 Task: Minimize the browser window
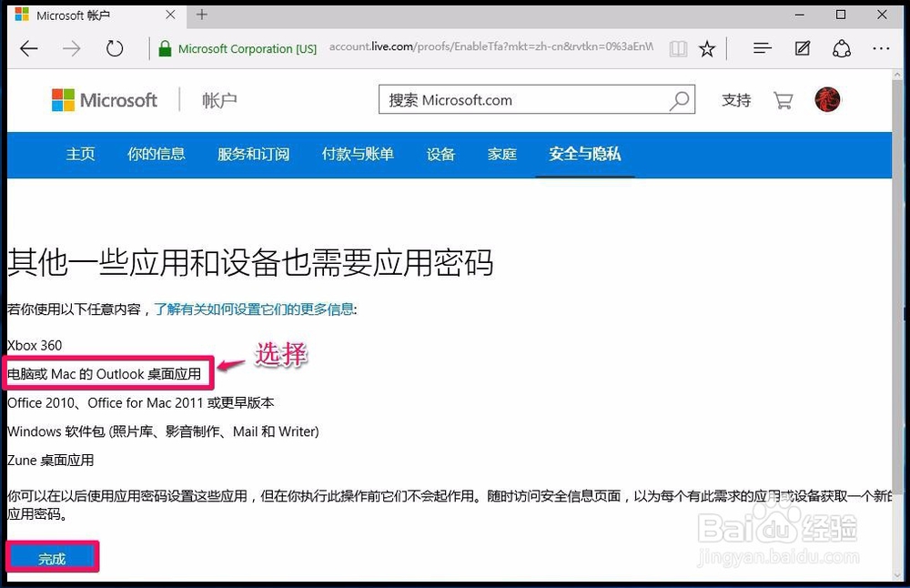pyautogui.click(x=800, y=15)
